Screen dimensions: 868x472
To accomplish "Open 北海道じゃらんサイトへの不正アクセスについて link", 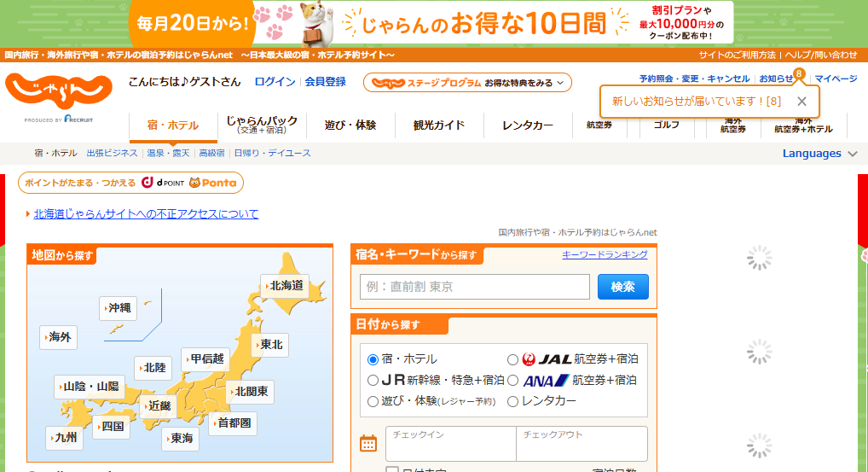I will 146,214.
